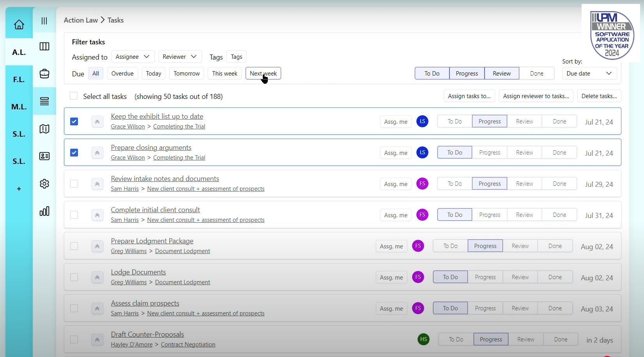
Task: Open the Tags filter field
Action: (x=236, y=57)
